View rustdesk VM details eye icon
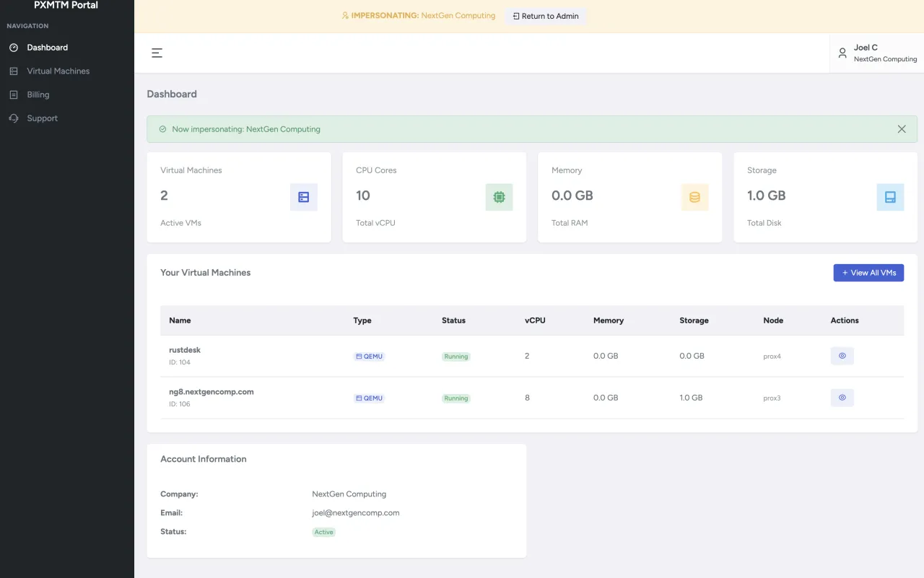The width and height of the screenshot is (924, 578). (842, 356)
